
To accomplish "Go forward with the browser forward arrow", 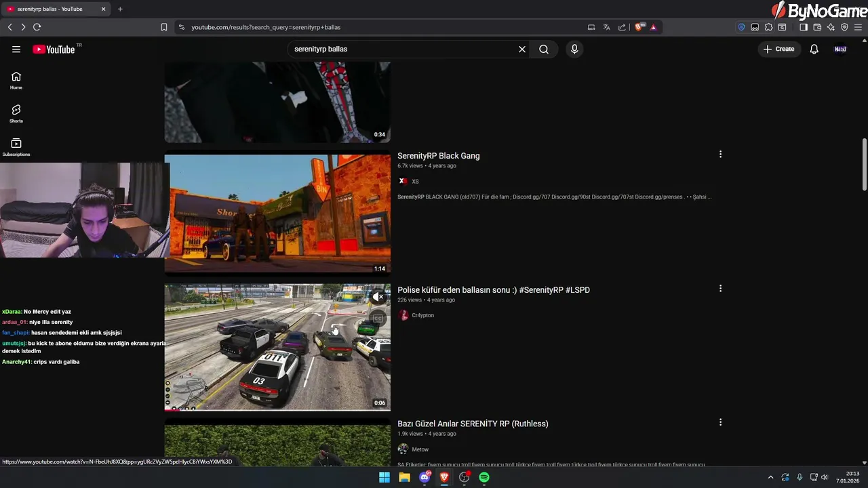I will [23, 27].
